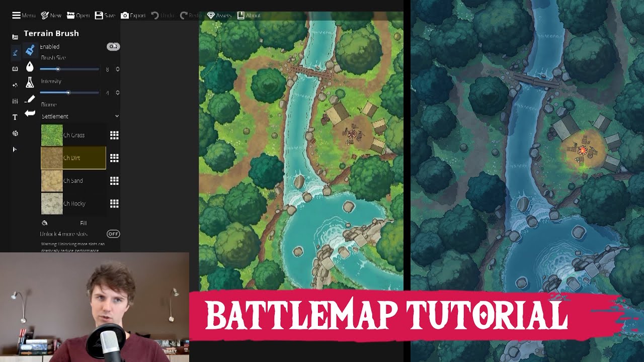The width and height of the screenshot is (644, 362).
Task: Adjust the Intensity slider
Action: click(69, 93)
